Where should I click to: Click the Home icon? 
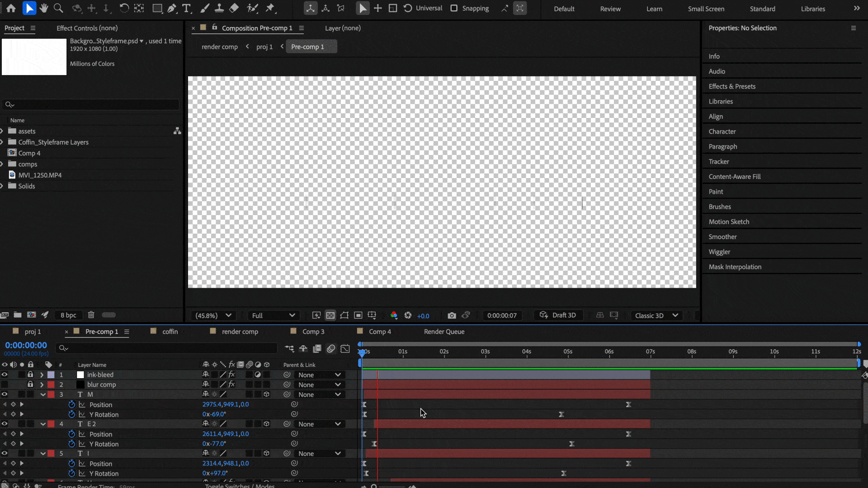[11, 8]
